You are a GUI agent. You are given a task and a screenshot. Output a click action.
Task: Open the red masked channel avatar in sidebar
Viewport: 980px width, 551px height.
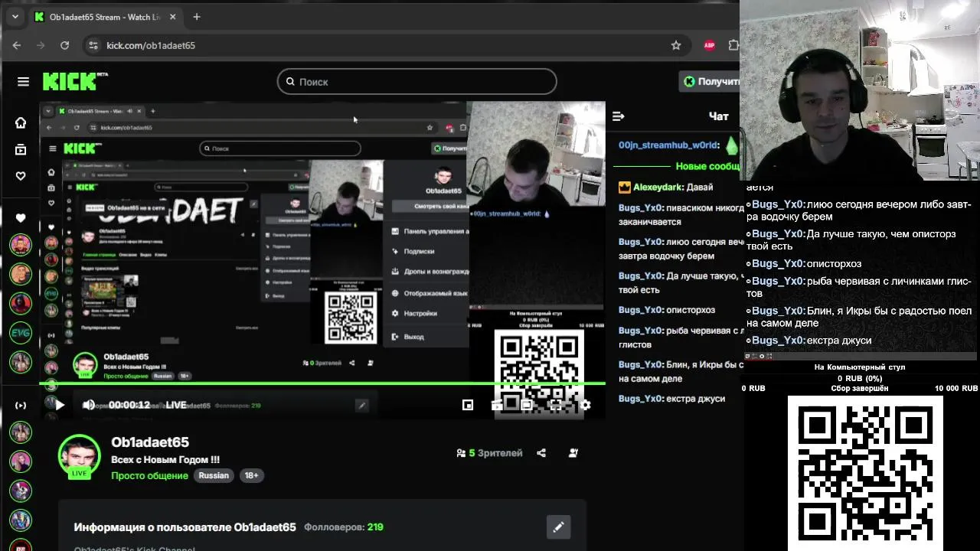tap(21, 302)
